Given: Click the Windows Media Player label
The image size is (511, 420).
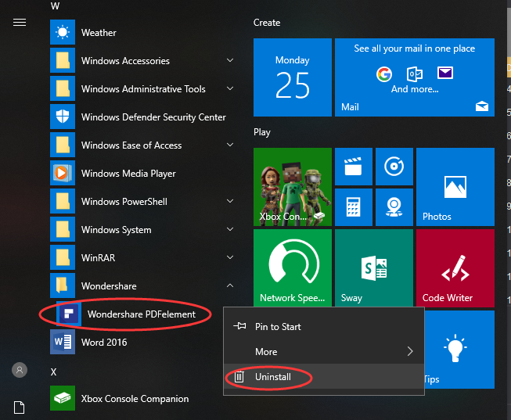Looking at the screenshot, I should pos(128,174).
